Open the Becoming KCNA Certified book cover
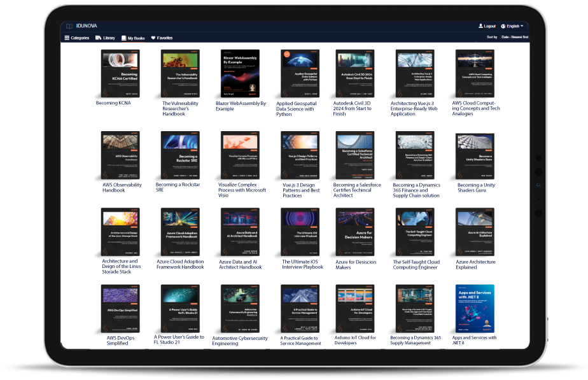Screen dimensions: 588x380 tap(120, 74)
